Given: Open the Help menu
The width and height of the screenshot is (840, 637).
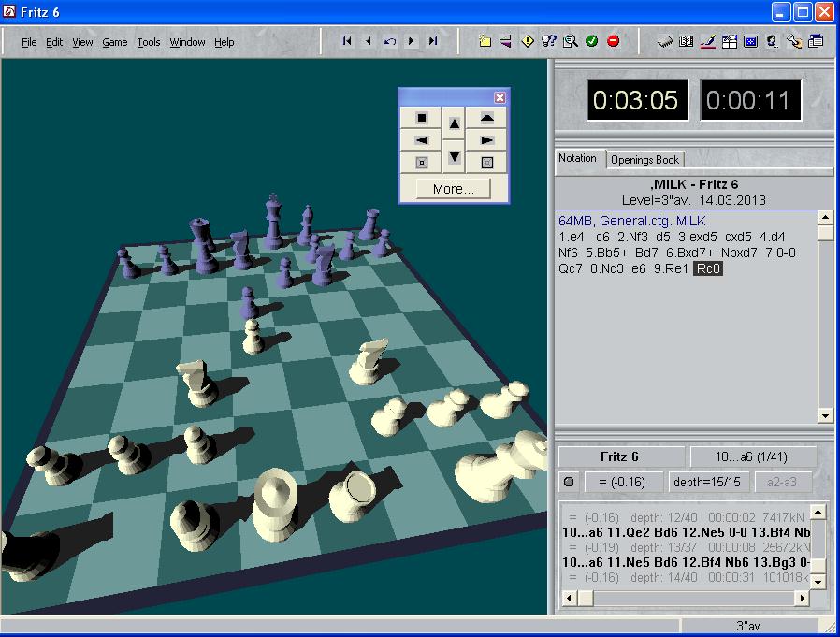Looking at the screenshot, I should (224, 42).
